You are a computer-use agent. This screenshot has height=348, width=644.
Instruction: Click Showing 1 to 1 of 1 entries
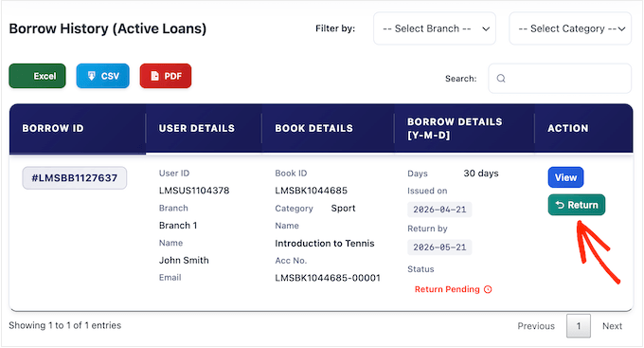[65, 325]
